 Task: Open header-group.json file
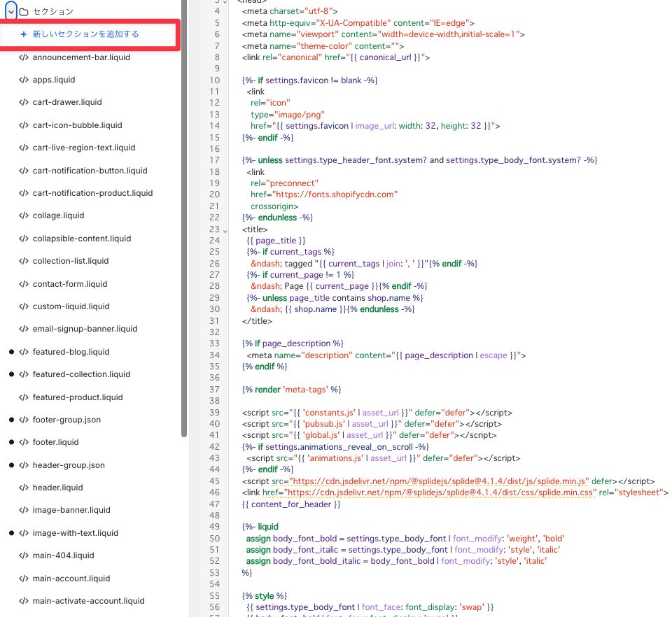point(69,465)
